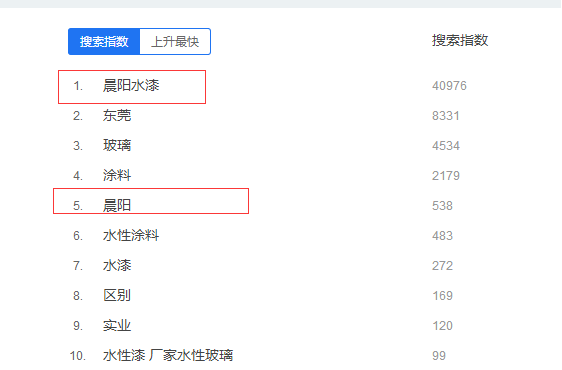Open the keyword 晨阳水漆

131,86
